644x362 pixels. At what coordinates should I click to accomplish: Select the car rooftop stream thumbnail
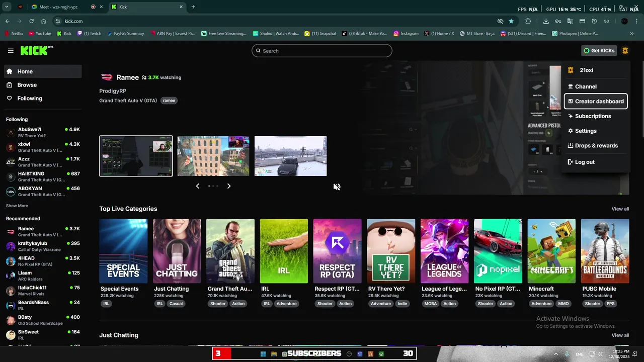point(290,156)
